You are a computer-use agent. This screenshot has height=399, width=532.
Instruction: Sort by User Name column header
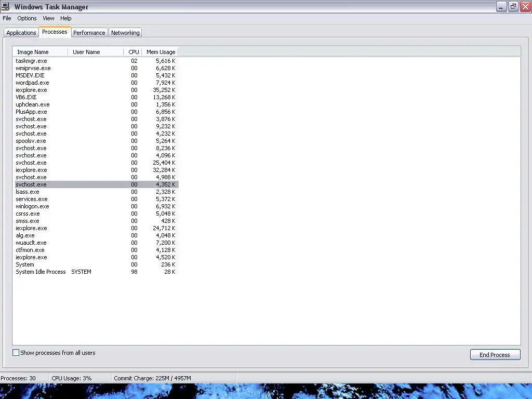(96, 52)
